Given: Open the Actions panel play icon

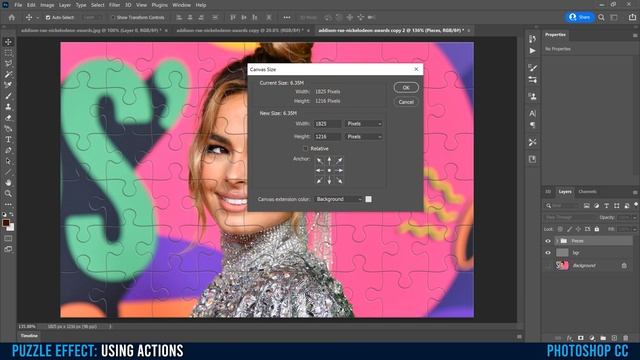Looking at the screenshot, I should [x=532, y=51].
